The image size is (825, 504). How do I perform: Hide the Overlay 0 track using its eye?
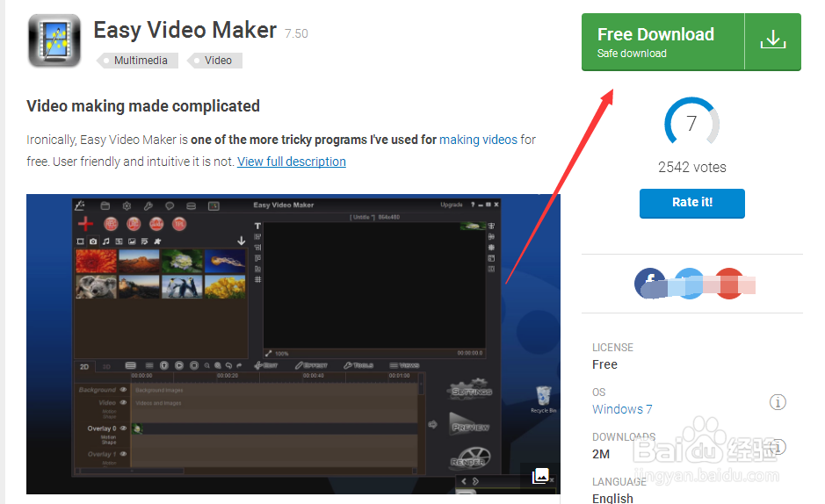click(124, 428)
